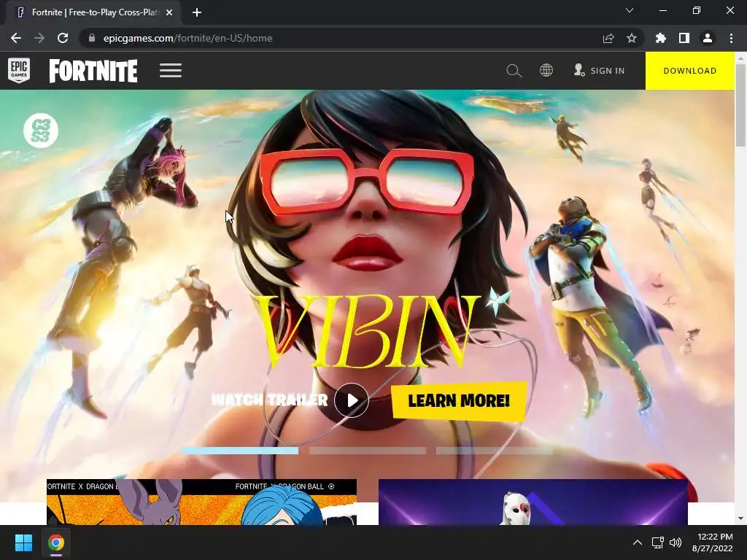Click the page vertical scrollbar thumb
747x560 pixels.
click(x=741, y=105)
